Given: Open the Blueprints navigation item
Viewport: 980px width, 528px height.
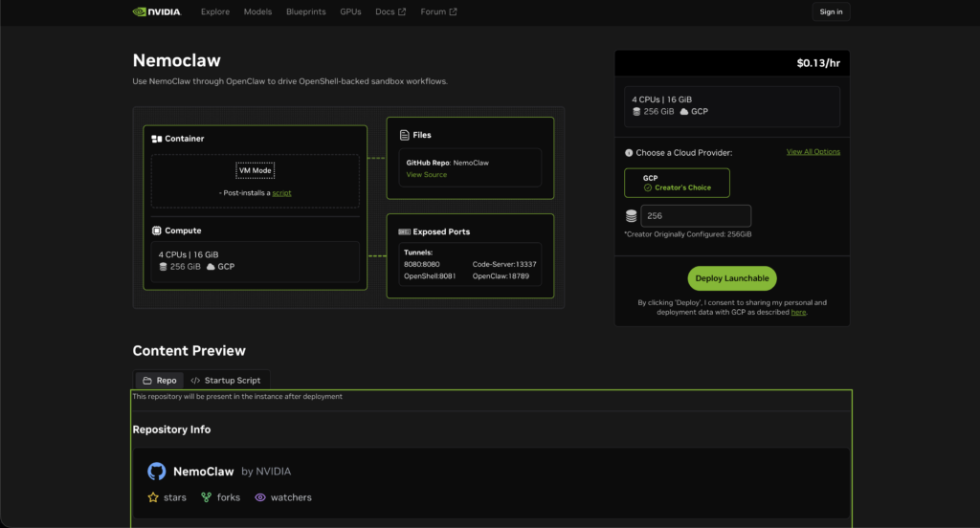Looking at the screenshot, I should 305,11.
